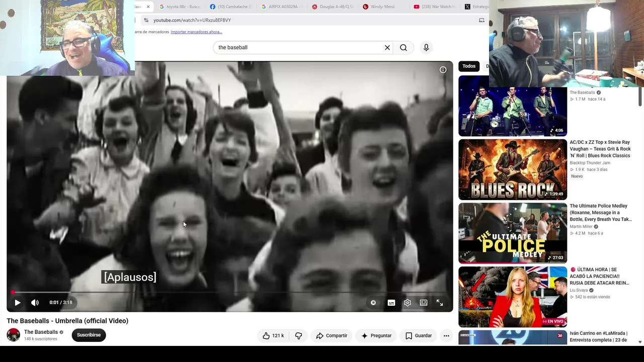Play the Umbrella video

tap(18, 303)
